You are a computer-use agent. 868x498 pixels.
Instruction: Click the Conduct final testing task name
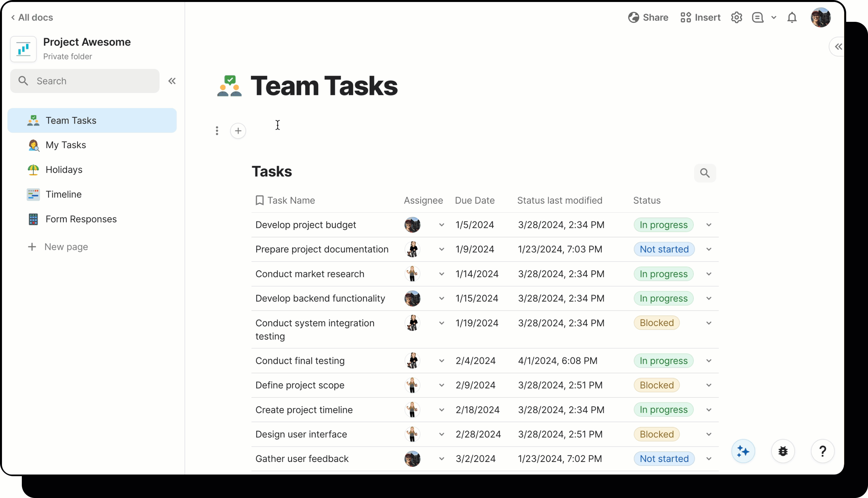300,361
